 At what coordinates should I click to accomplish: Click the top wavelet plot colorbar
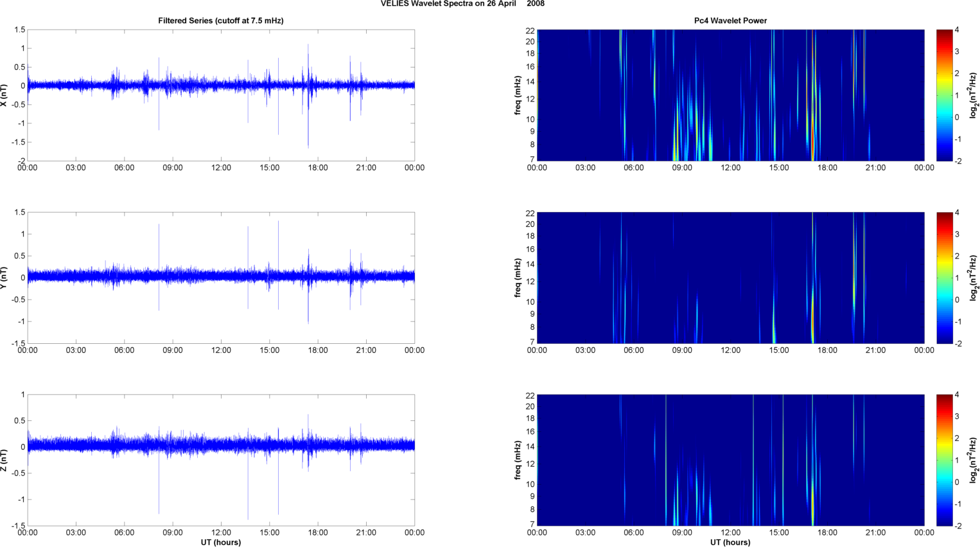click(x=944, y=95)
